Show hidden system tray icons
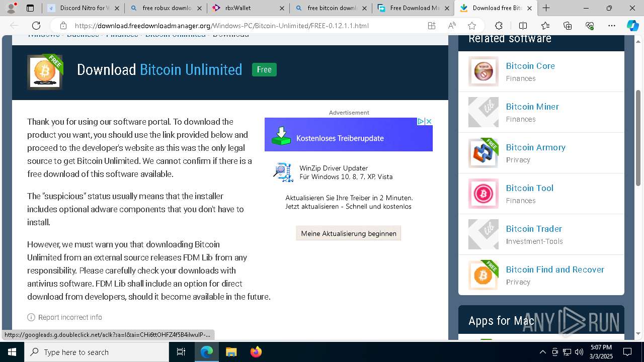The height and width of the screenshot is (362, 644). coord(542,352)
